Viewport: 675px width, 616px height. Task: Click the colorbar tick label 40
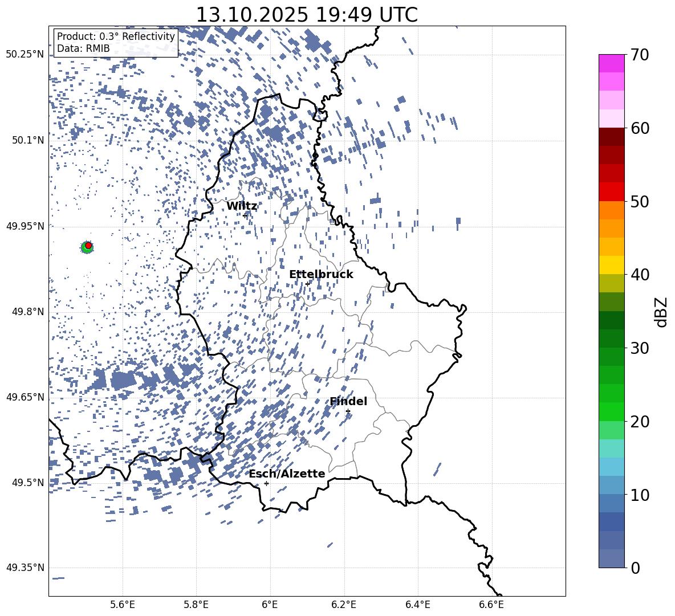[x=640, y=275]
